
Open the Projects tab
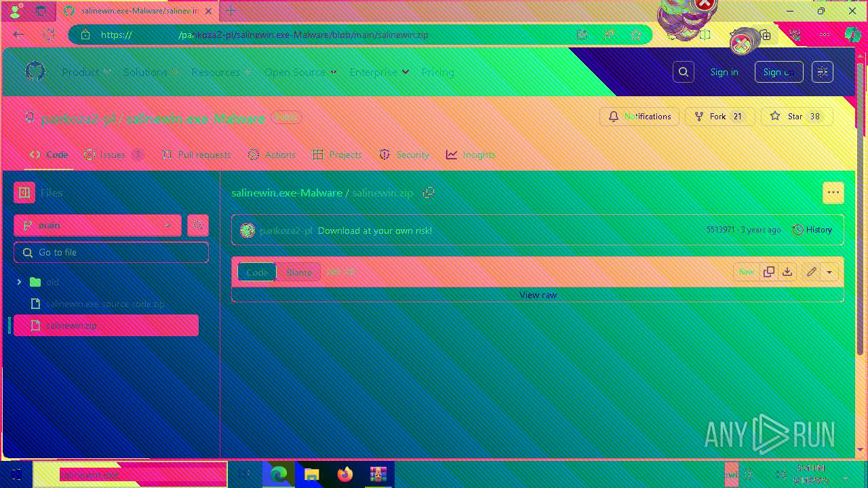[x=337, y=155]
